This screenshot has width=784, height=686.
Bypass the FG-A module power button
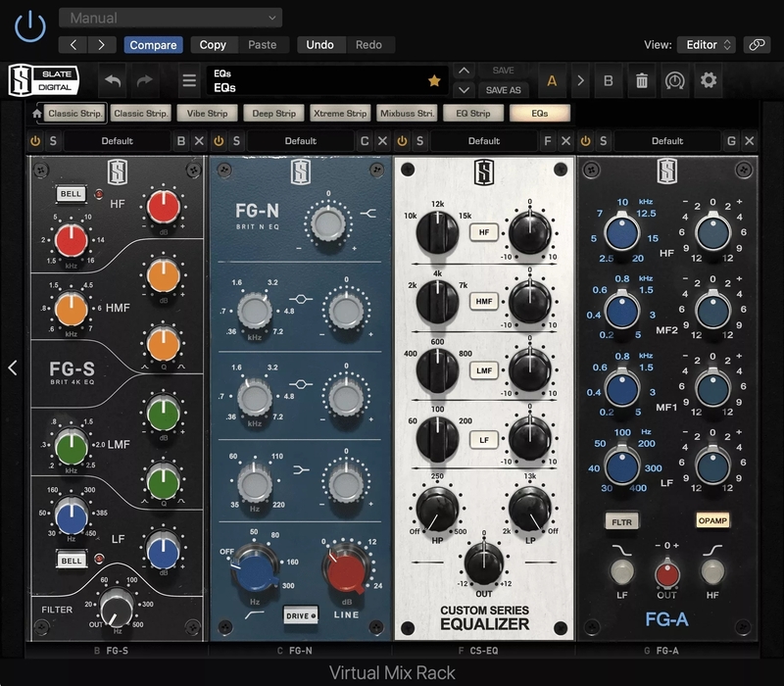click(585, 141)
